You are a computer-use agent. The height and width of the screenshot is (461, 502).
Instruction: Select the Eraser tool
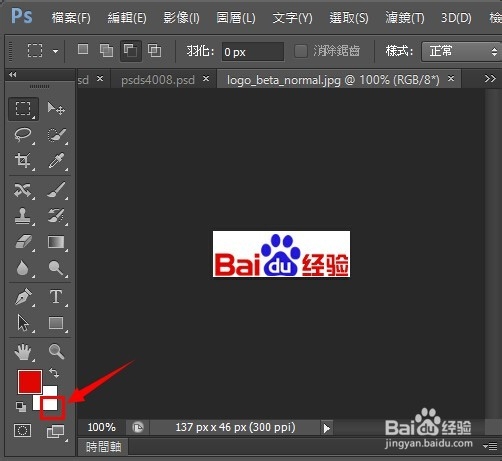coord(23,242)
